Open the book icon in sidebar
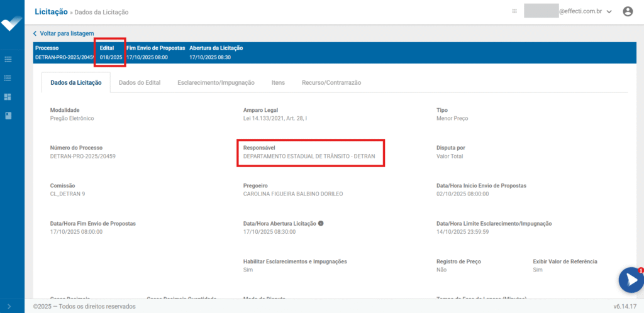This screenshot has width=644, height=313. (x=8, y=116)
